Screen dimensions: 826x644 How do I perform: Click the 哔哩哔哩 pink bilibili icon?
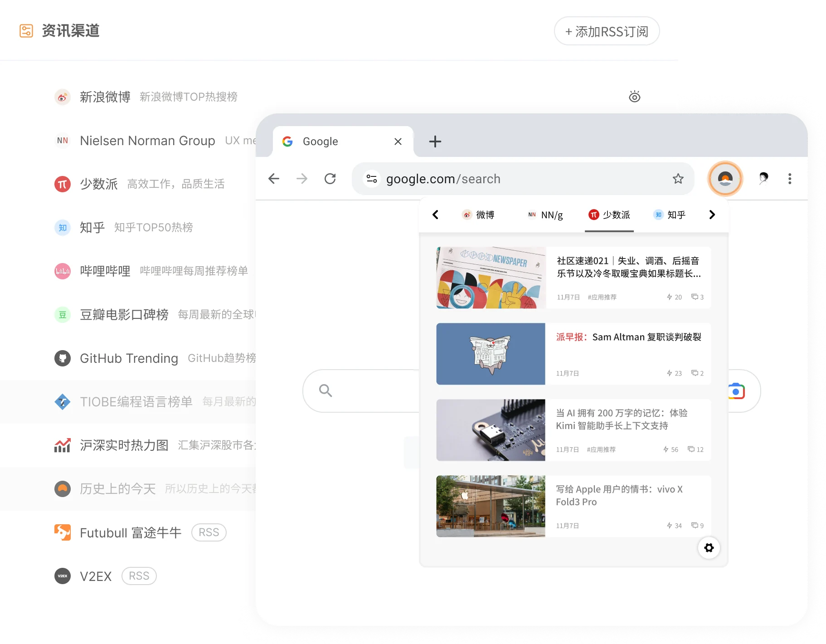coord(63,271)
